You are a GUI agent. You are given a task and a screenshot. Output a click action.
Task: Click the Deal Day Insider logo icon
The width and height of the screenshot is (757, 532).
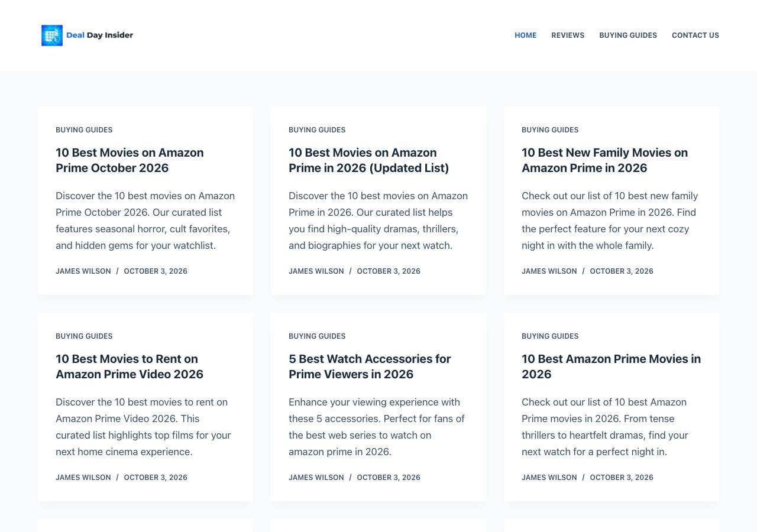pos(52,35)
